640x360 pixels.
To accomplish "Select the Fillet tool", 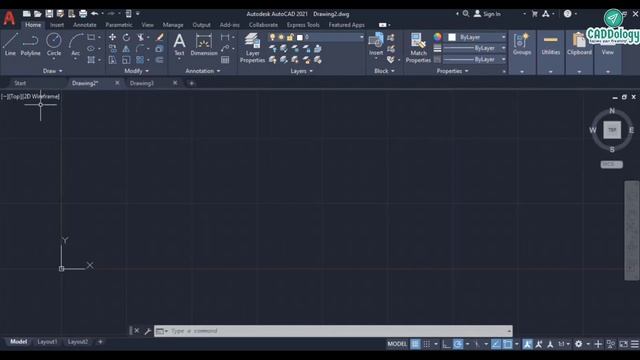I will click(140, 49).
